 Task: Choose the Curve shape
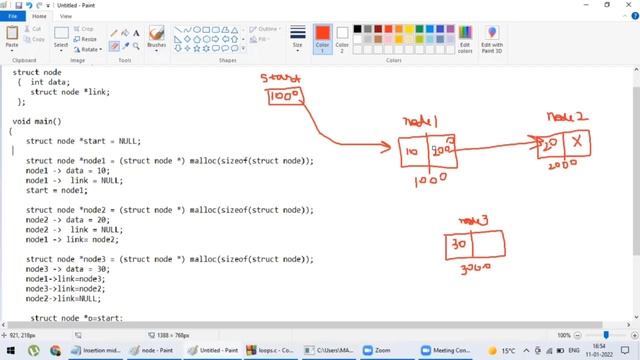tap(187, 30)
